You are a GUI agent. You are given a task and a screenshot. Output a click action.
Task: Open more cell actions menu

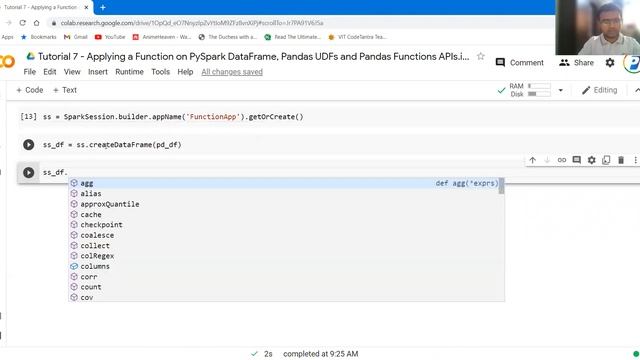tap(635, 160)
